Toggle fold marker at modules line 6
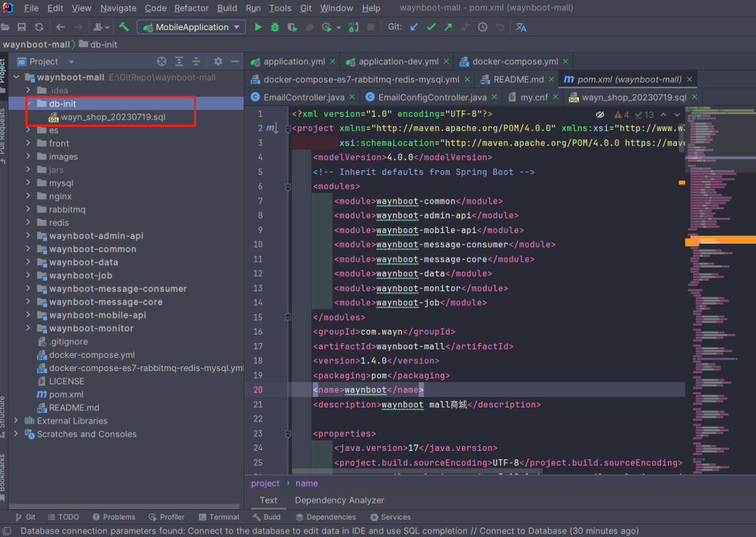Image resolution: width=756 pixels, height=537 pixels. point(288,186)
